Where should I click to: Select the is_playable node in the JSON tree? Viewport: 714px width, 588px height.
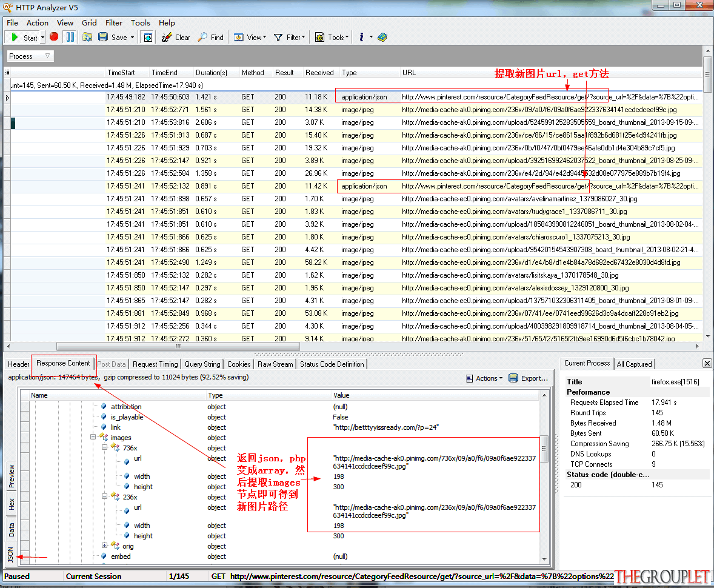[127, 416]
